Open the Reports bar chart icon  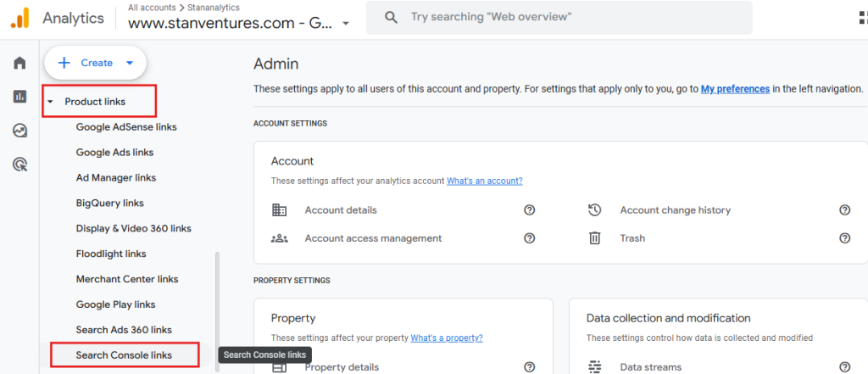click(x=19, y=97)
